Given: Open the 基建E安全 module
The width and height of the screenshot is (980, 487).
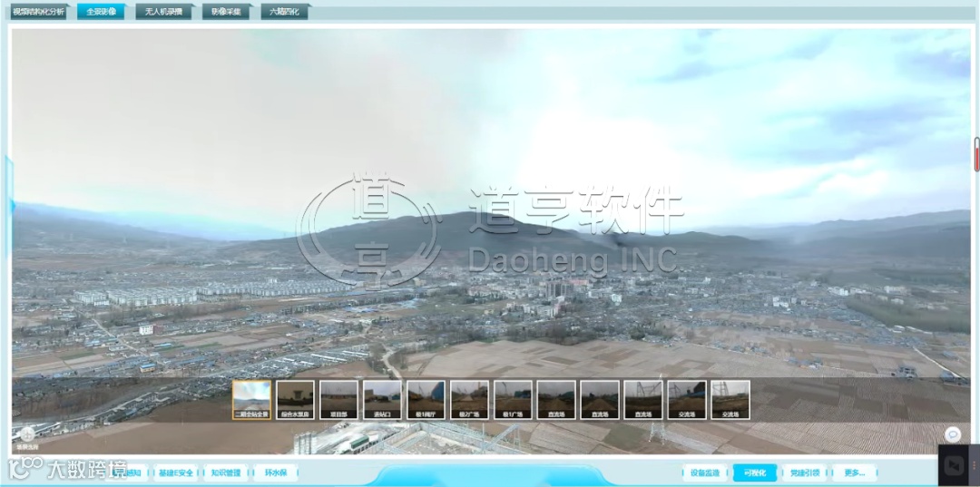Looking at the screenshot, I should pyautogui.click(x=176, y=472).
